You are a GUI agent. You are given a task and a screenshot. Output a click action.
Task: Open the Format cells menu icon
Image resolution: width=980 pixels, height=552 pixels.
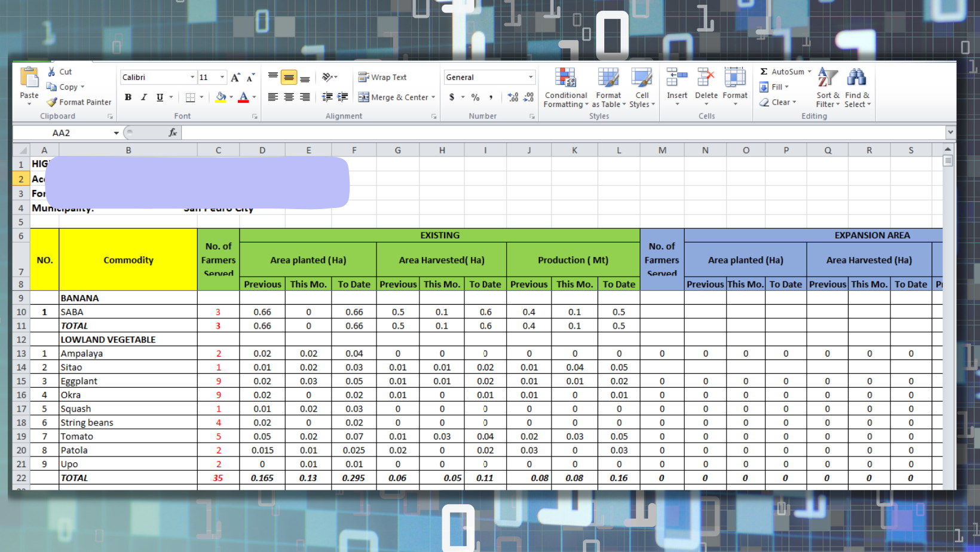735,78
